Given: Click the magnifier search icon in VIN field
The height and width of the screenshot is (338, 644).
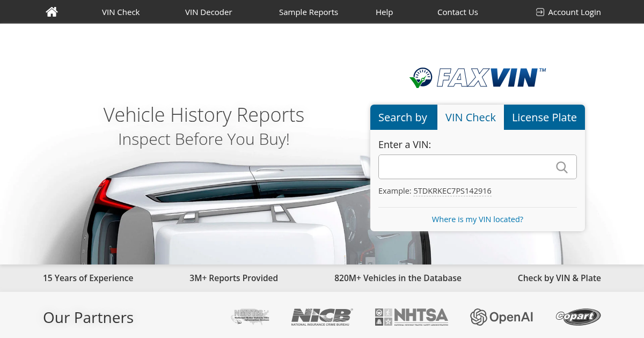Looking at the screenshot, I should (x=562, y=167).
